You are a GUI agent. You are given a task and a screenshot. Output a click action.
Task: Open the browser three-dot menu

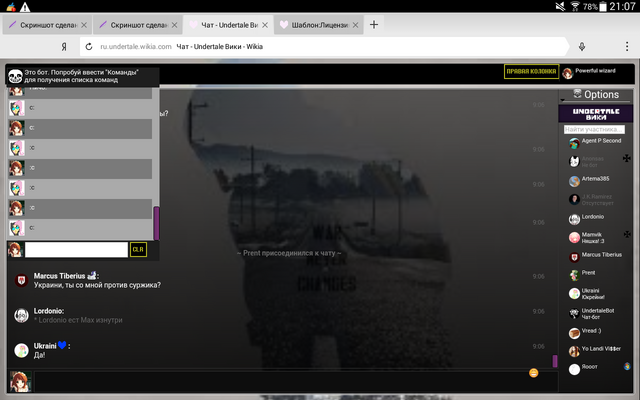(x=627, y=47)
